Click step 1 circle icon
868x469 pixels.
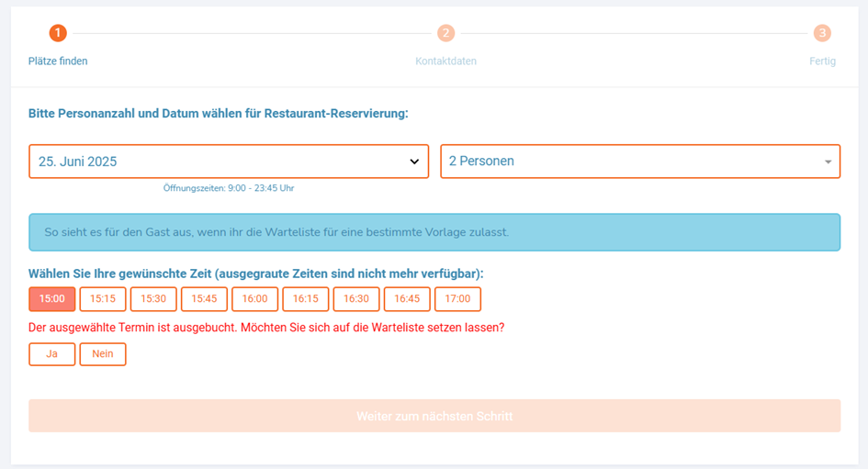pyautogui.click(x=58, y=34)
